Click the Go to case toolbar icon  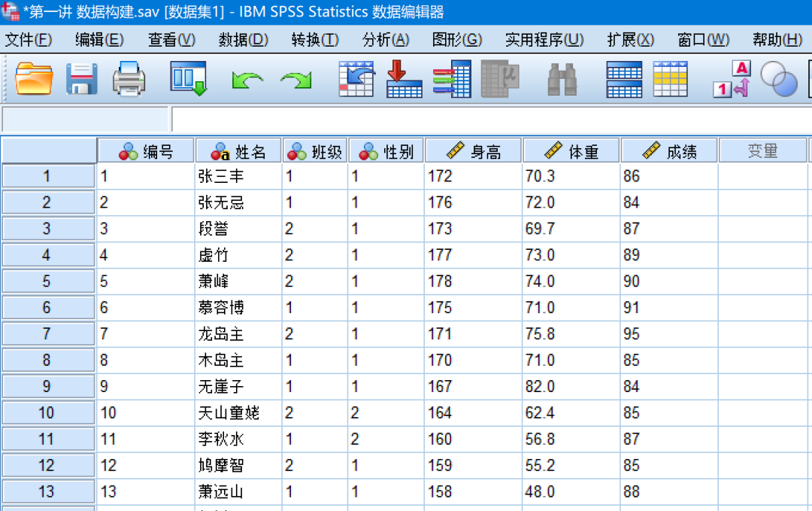click(357, 79)
